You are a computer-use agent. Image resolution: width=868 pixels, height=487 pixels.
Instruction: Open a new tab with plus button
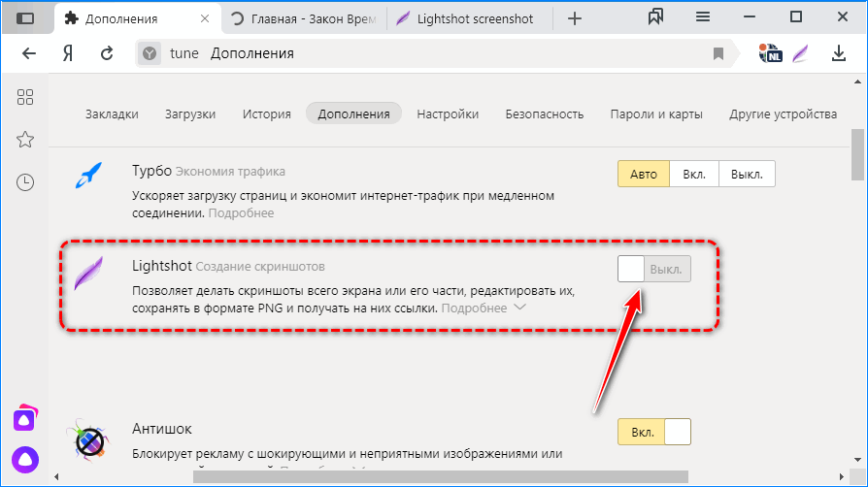tap(575, 18)
